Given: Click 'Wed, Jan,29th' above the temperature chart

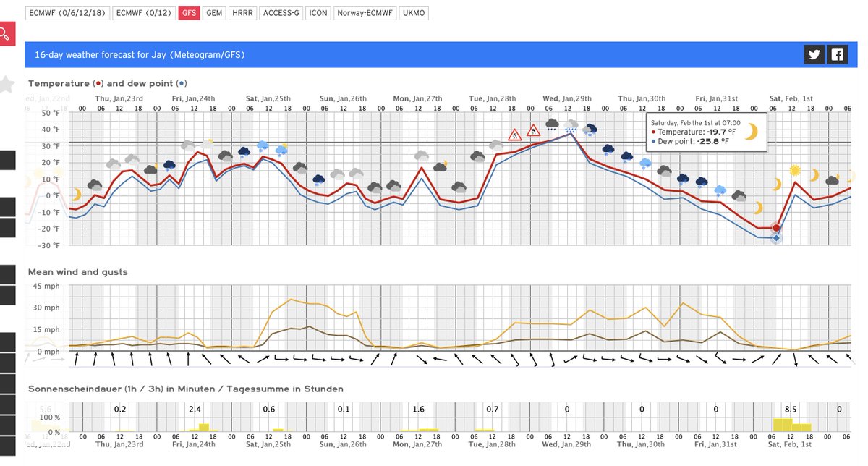Looking at the screenshot, I should coord(567,98).
